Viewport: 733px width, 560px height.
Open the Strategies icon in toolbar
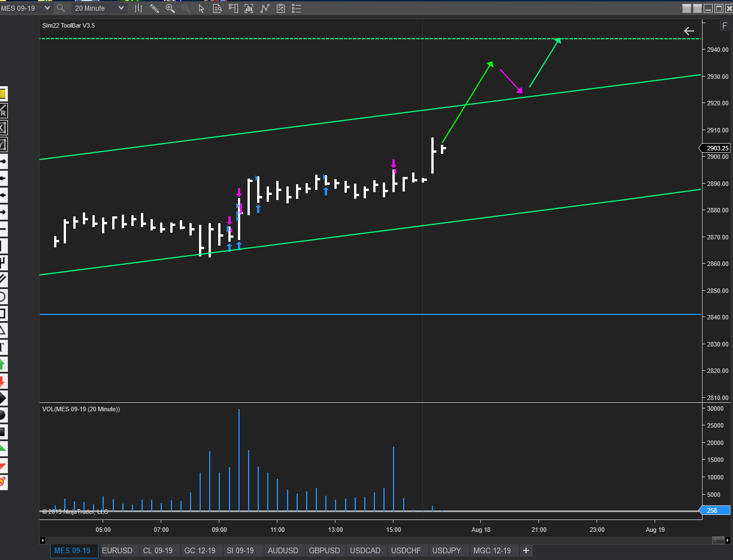pyautogui.click(x=281, y=8)
